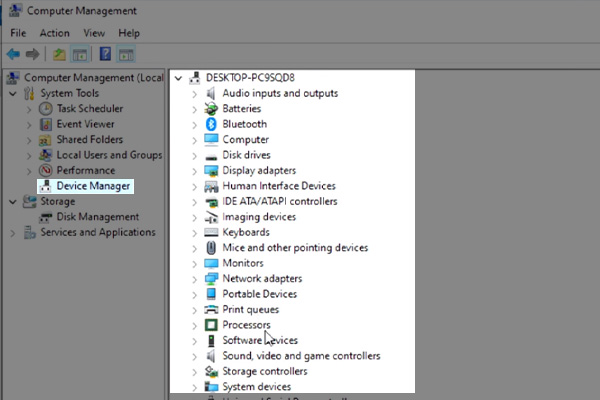Click the Bluetooth device icon
This screenshot has width=600, height=400.
coord(211,124)
